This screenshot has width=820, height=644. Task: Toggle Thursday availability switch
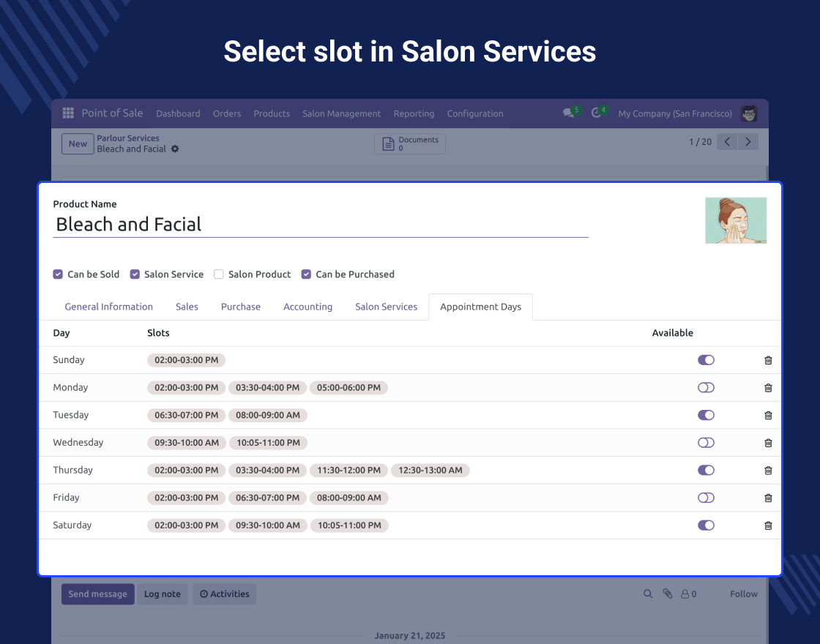[706, 470]
